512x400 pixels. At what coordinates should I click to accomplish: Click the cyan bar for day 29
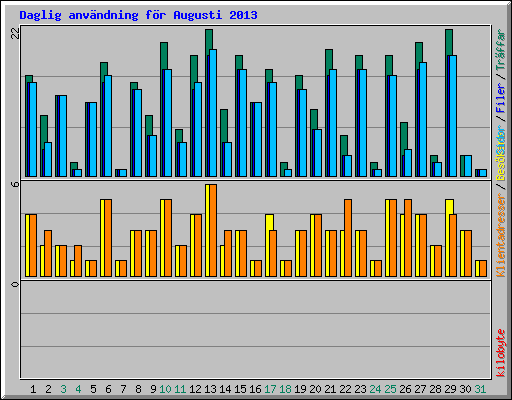click(453, 116)
